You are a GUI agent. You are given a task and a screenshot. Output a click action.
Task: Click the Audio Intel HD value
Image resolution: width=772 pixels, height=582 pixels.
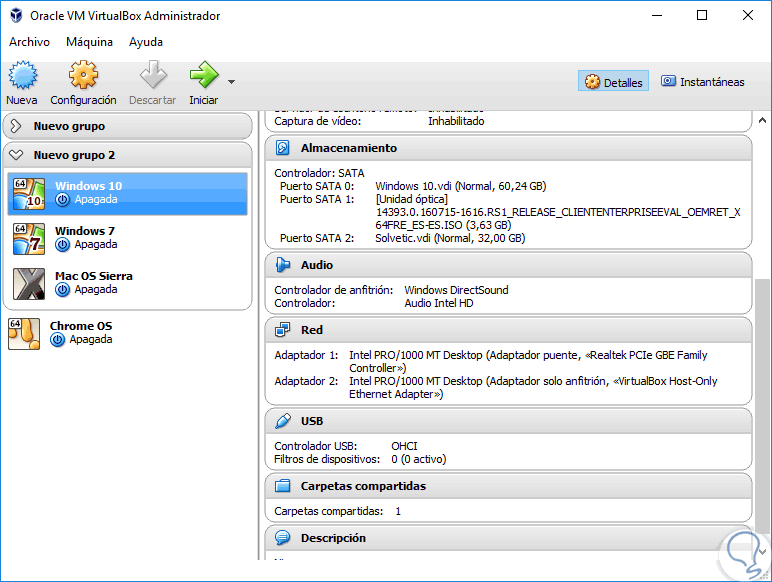439,303
